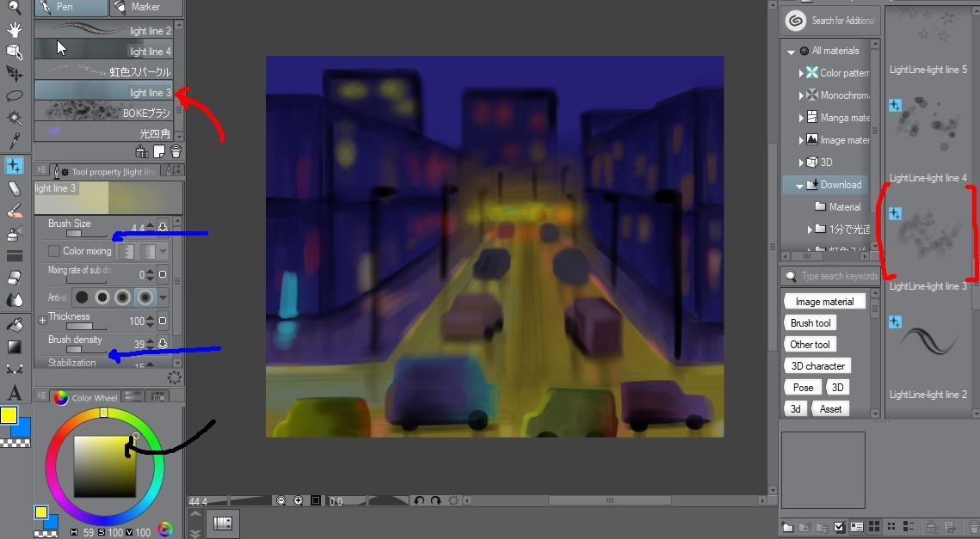Select the Zoom magnifier tool
Viewport: 980px width, 539px height.
14,8
